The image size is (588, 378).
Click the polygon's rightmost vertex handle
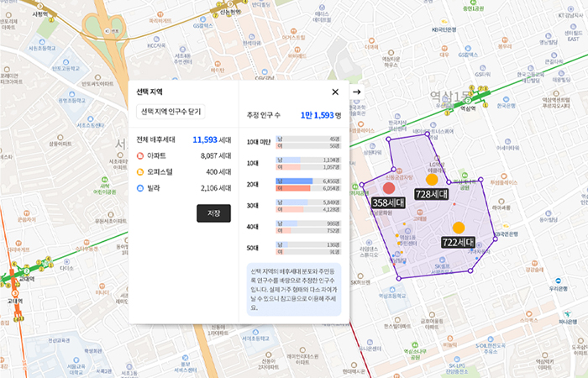[496, 239]
